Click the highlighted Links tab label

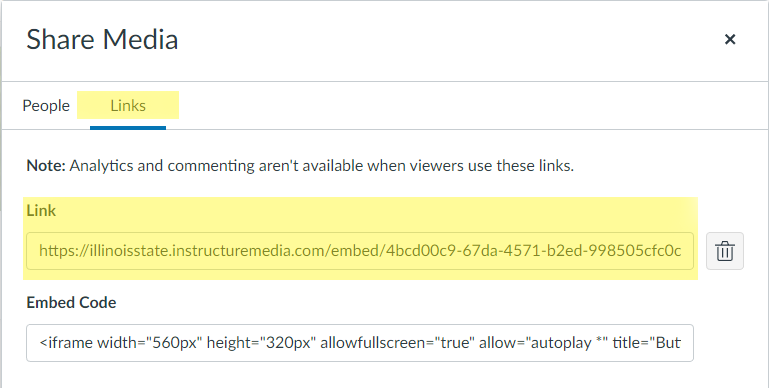pyautogui.click(x=128, y=105)
